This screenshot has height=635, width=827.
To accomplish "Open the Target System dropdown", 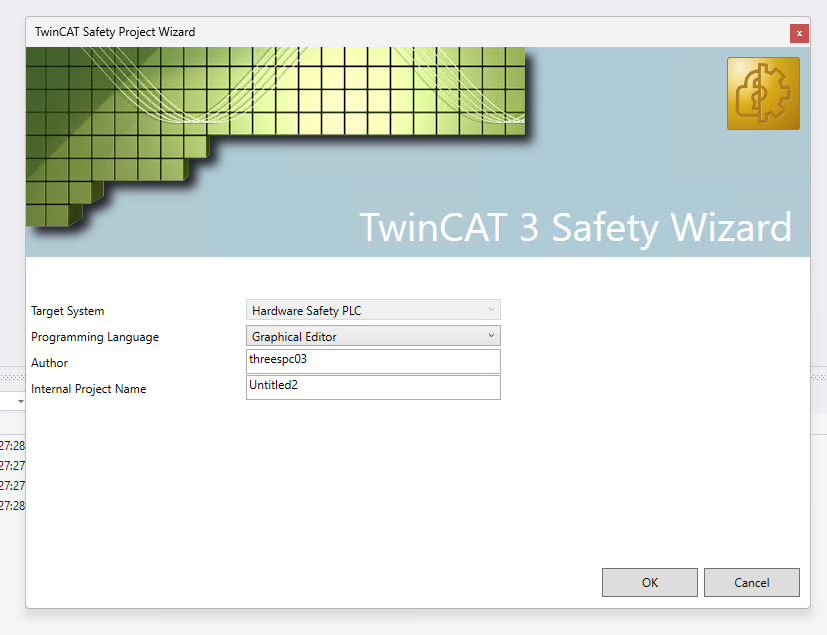I will pos(373,310).
